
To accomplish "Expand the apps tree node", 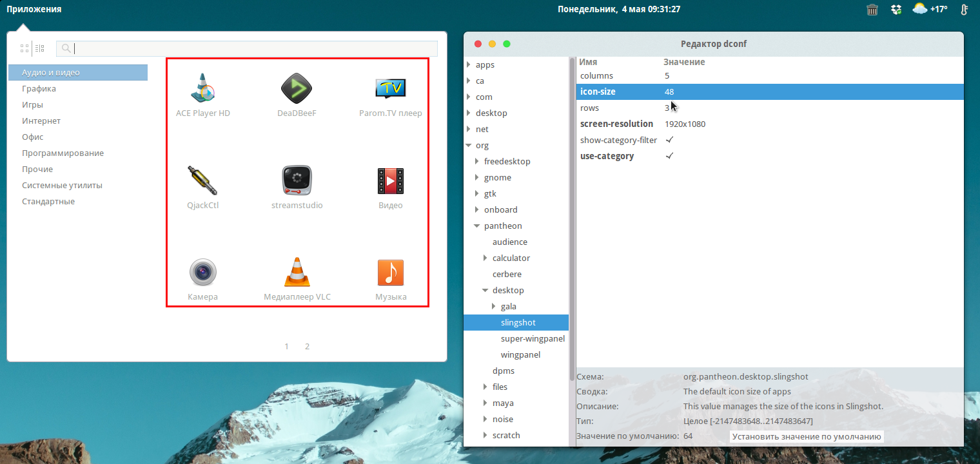I will point(469,64).
